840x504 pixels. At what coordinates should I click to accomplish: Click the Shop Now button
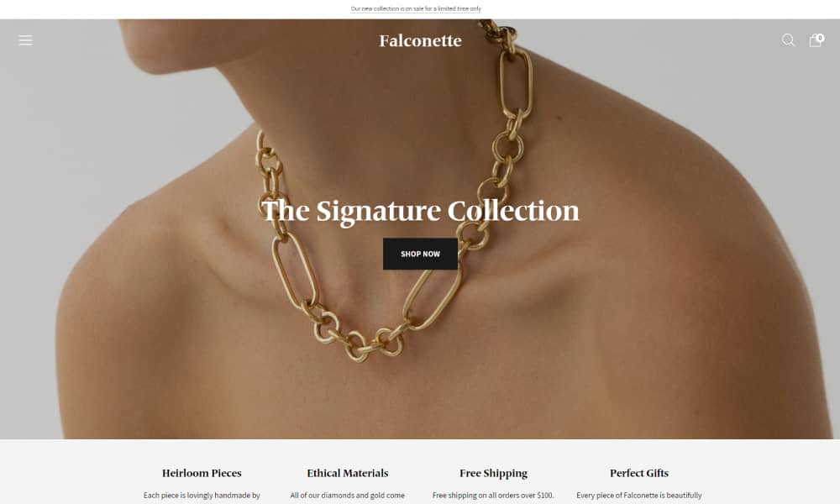click(x=420, y=254)
